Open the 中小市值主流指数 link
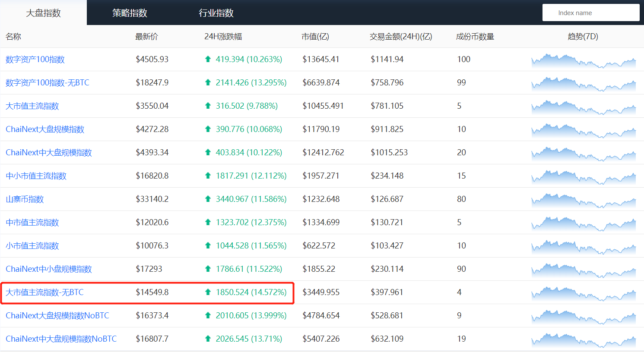The height and width of the screenshot is (352, 644). pos(36,176)
